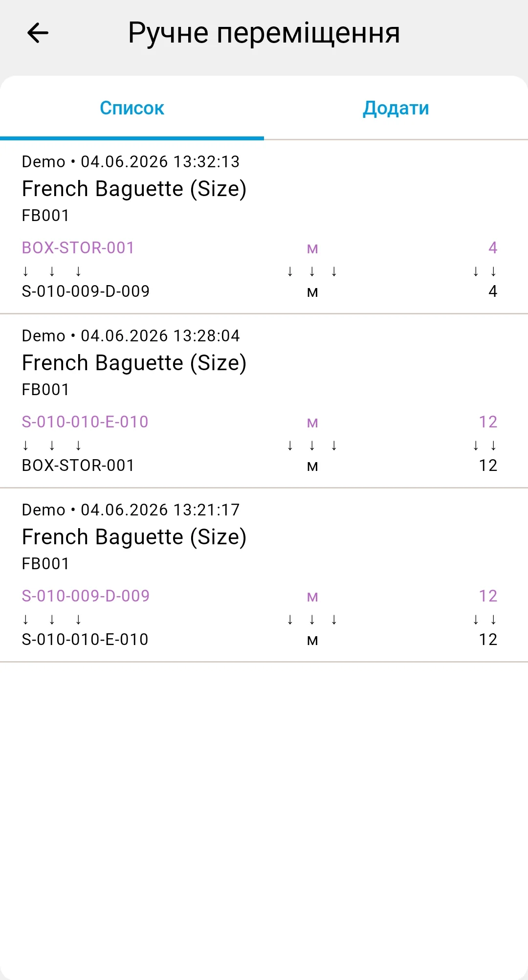Tap the back arrow icon
The width and height of the screenshot is (528, 980).
38,33
